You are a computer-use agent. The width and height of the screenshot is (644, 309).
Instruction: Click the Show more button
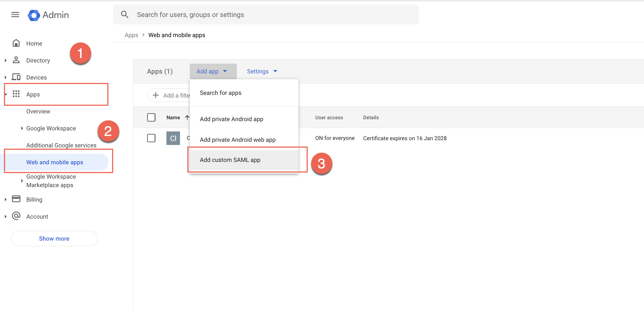[54, 239]
